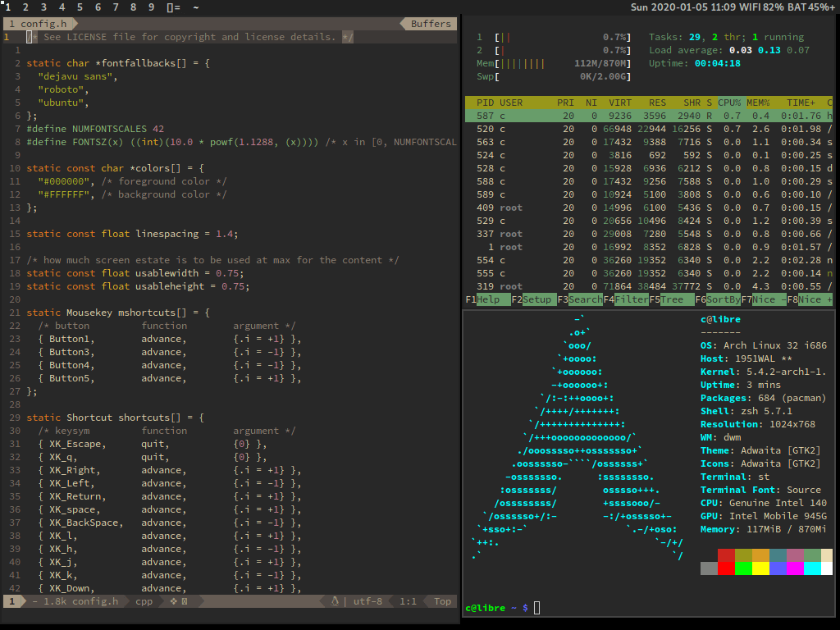Viewport: 840px width, 630px height.
Task: Select htop process row PID 587
Action: click(x=649, y=116)
